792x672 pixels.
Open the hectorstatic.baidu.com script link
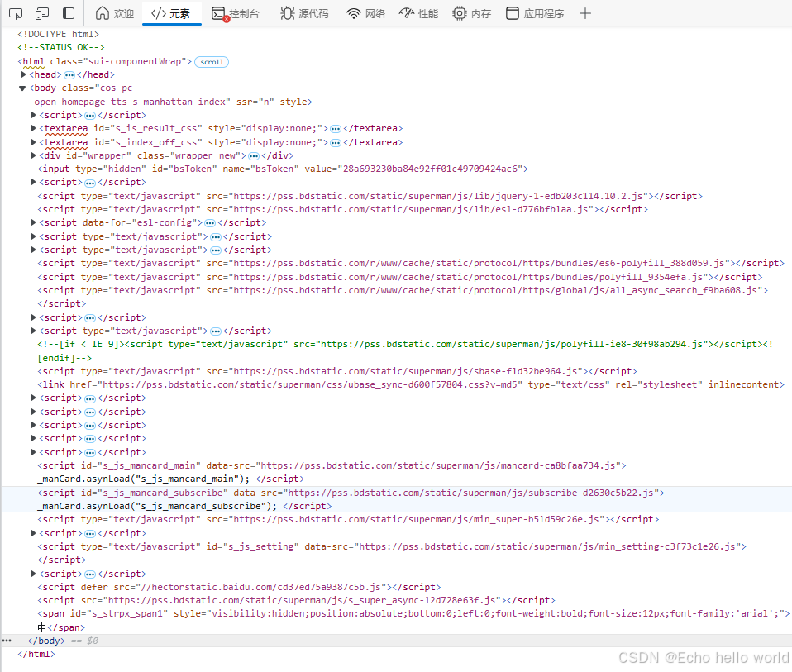coord(261,587)
